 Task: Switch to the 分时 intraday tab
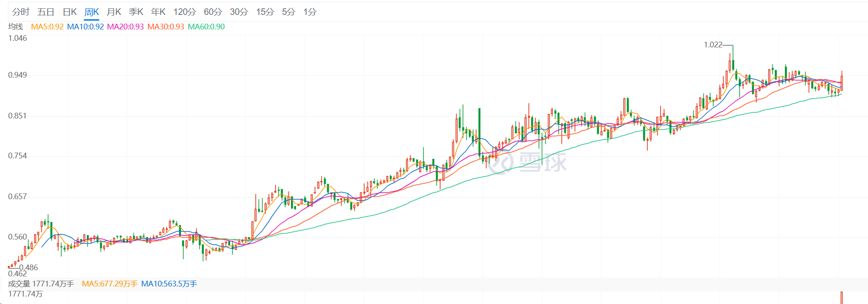pos(21,12)
